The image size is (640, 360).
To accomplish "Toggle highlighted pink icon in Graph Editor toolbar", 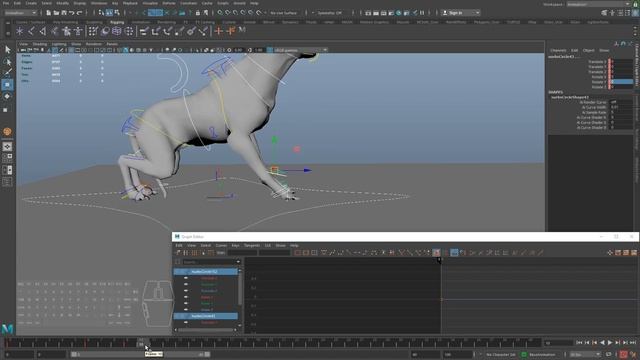I will 436,253.
